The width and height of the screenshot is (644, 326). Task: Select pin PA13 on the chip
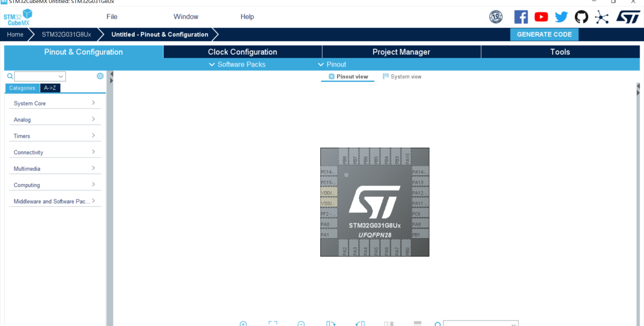coord(418,182)
